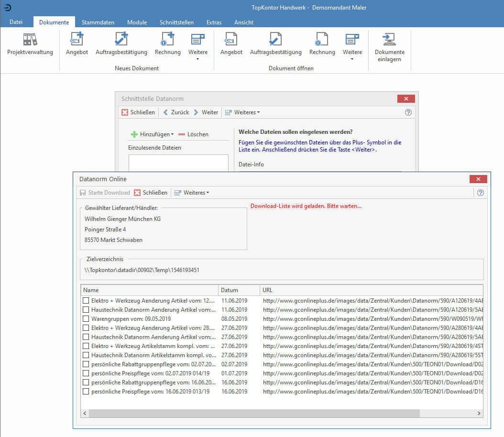504x437 pixels.
Task: Check Elektro + Werkzeug Aenderung 27.06.2019
Action: click(x=86, y=328)
